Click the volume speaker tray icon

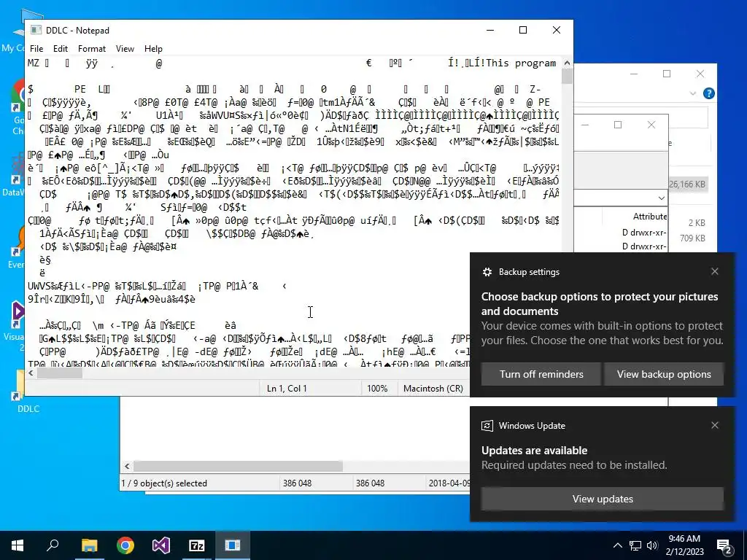652,545
